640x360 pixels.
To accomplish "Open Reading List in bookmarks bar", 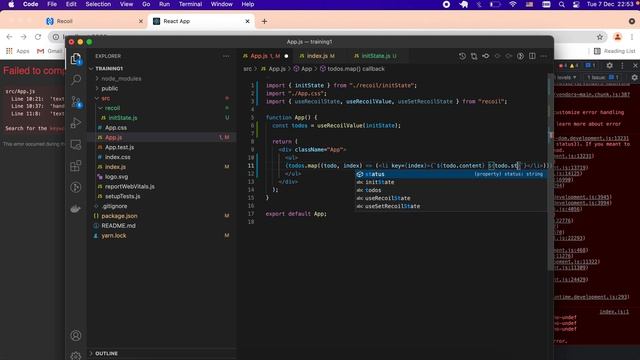I will pos(614,51).
